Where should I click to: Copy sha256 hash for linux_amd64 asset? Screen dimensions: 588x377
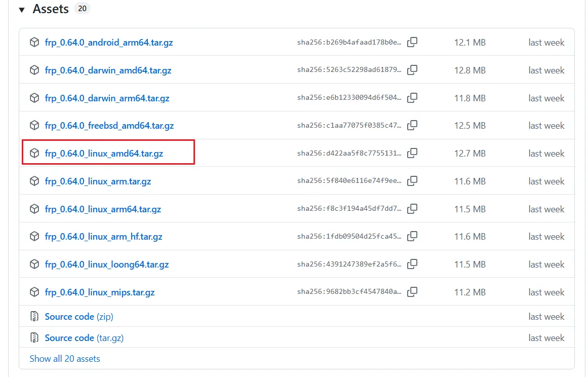tap(412, 153)
